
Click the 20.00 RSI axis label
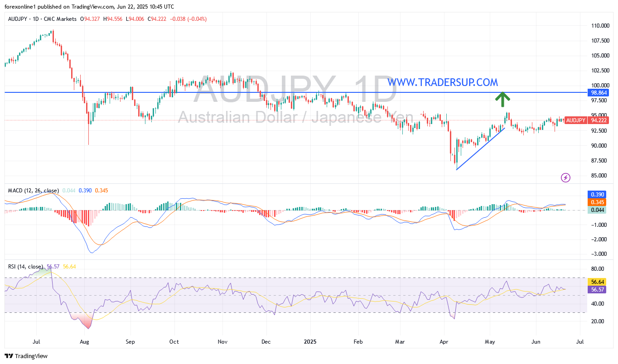598,321
